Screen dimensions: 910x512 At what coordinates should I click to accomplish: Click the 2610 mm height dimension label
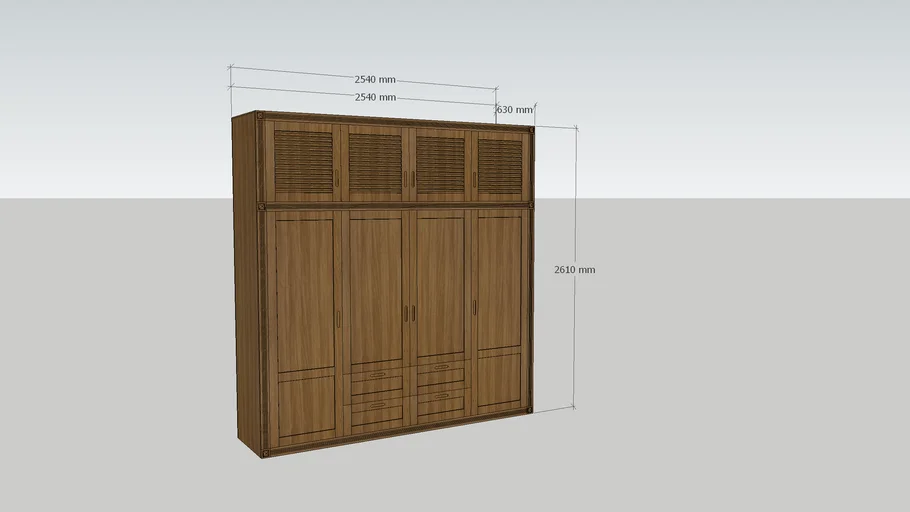[x=574, y=270]
